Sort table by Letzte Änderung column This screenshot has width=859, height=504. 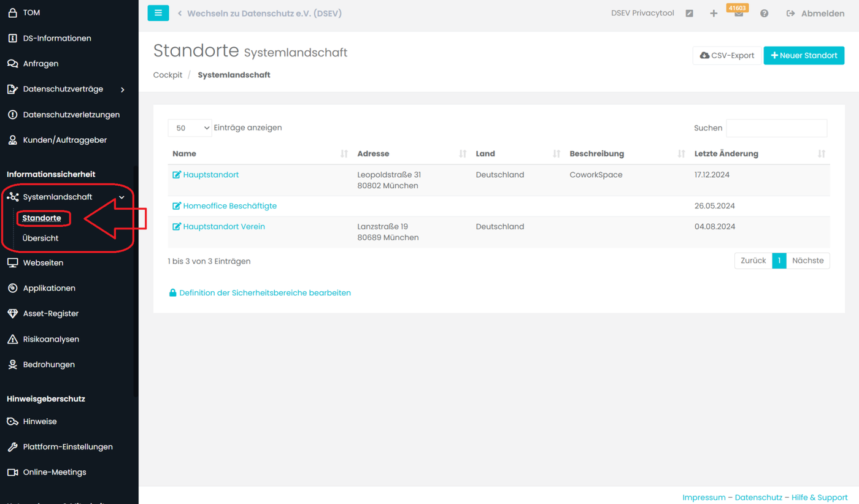(x=726, y=154)
